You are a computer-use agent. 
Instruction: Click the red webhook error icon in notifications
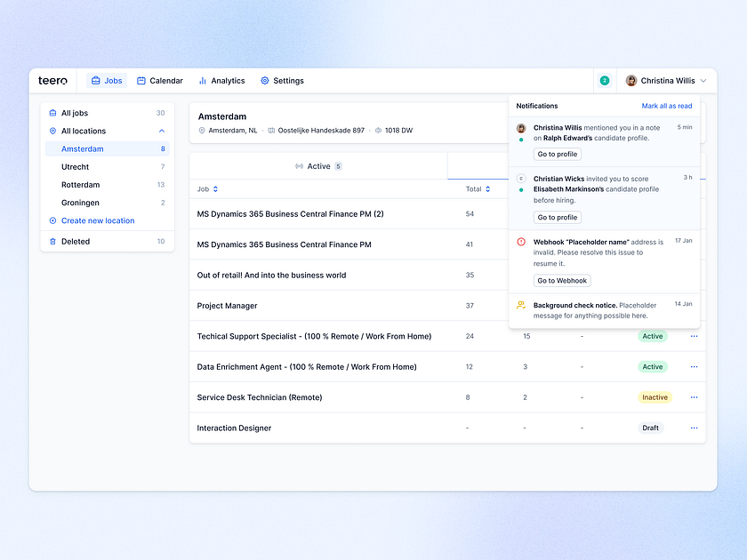pyautogui.click(x=522, y=241)
